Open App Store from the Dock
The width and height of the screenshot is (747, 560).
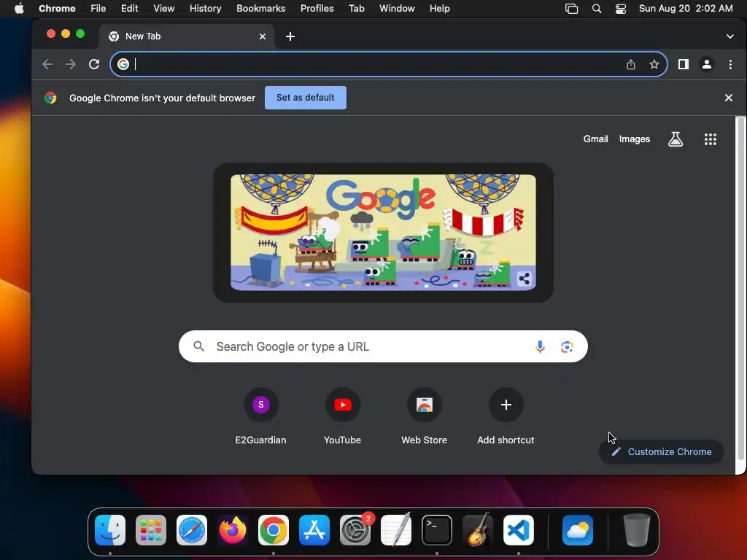[x=314, y=530]
